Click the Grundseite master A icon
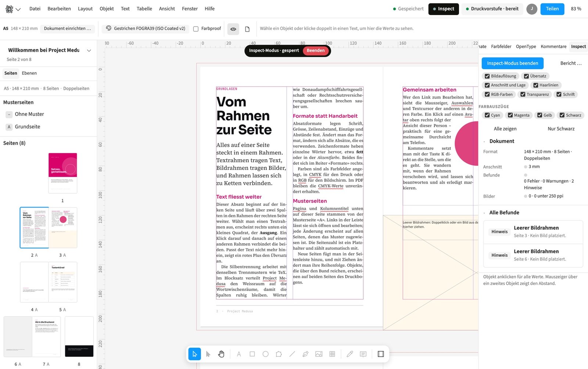588x369 pixels. pos(9,127)
